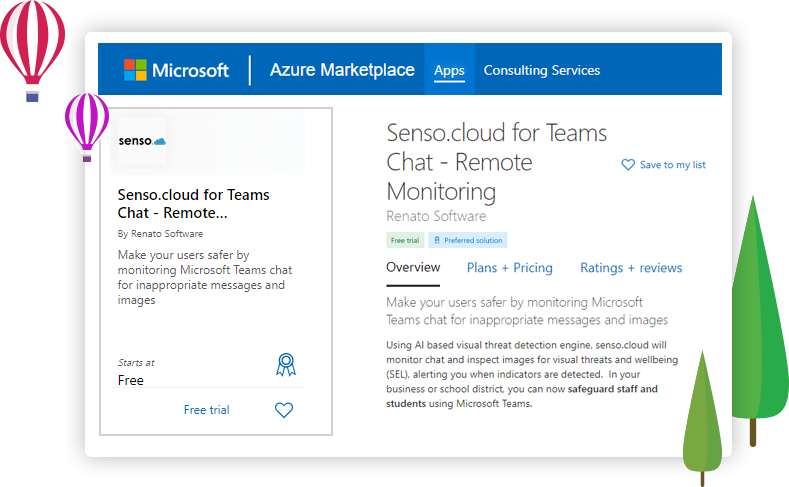789x487 pixels.
Task: Open the Ratings + reviews tab
Action: 631,268
